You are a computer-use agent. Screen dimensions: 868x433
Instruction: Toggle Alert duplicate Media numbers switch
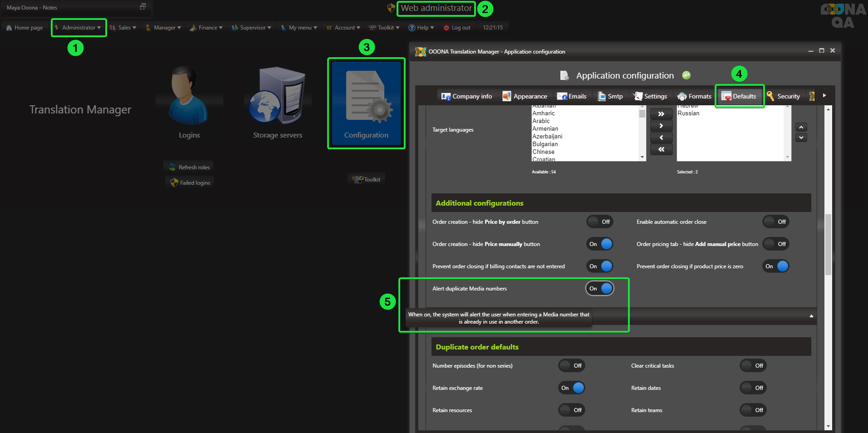click(599, 288)
